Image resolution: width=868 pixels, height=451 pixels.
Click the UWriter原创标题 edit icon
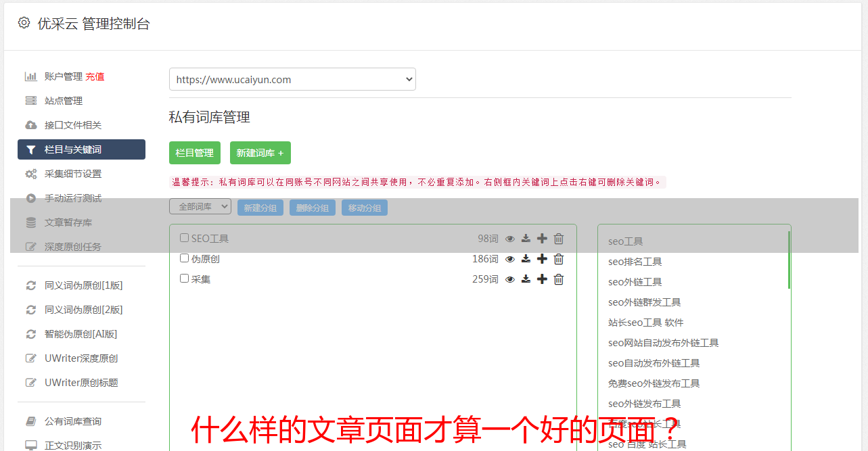coord(30,383)
